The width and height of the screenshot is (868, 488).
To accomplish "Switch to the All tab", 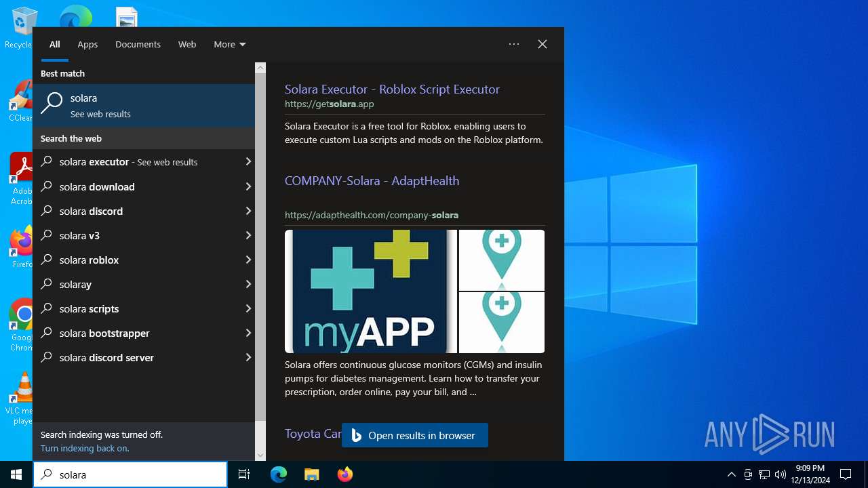I will [55, 44].
